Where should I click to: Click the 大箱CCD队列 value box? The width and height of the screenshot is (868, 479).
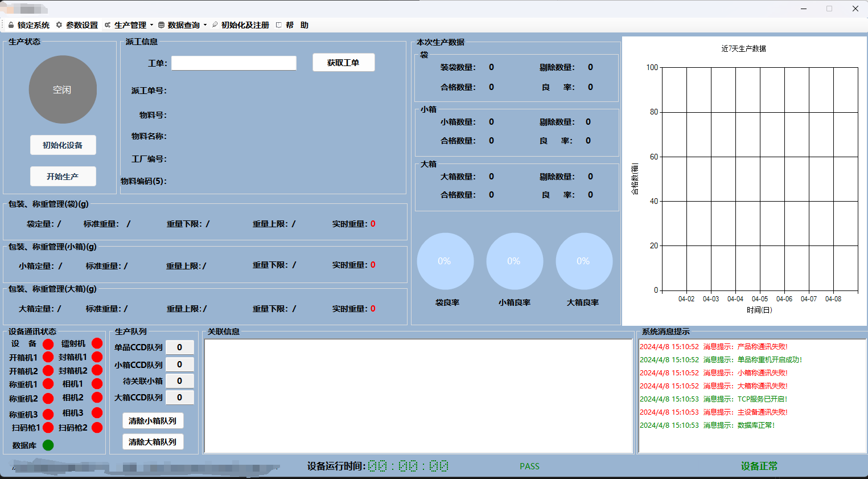tap(179, 398)
